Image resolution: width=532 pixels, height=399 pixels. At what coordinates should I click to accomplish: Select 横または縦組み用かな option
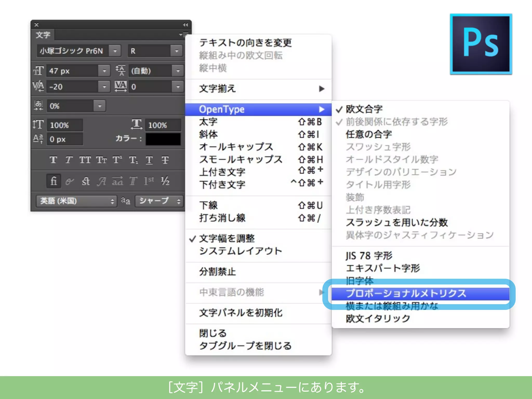click(x=421, y=306)
